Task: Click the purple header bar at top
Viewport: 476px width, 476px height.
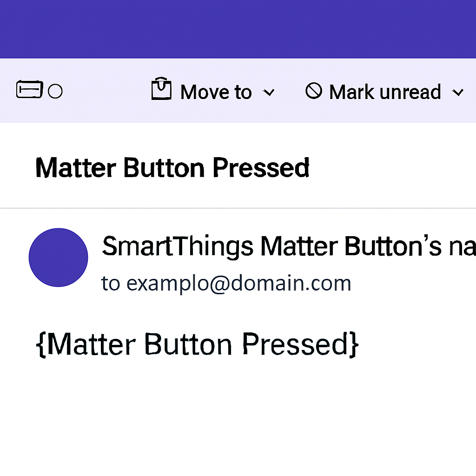Action: tap(238, 29)
